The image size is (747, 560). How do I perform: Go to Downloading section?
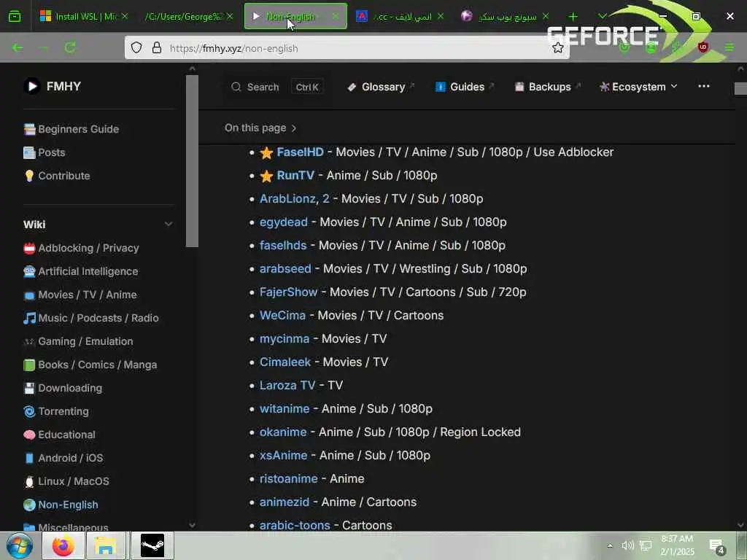(x=63, y=388)
